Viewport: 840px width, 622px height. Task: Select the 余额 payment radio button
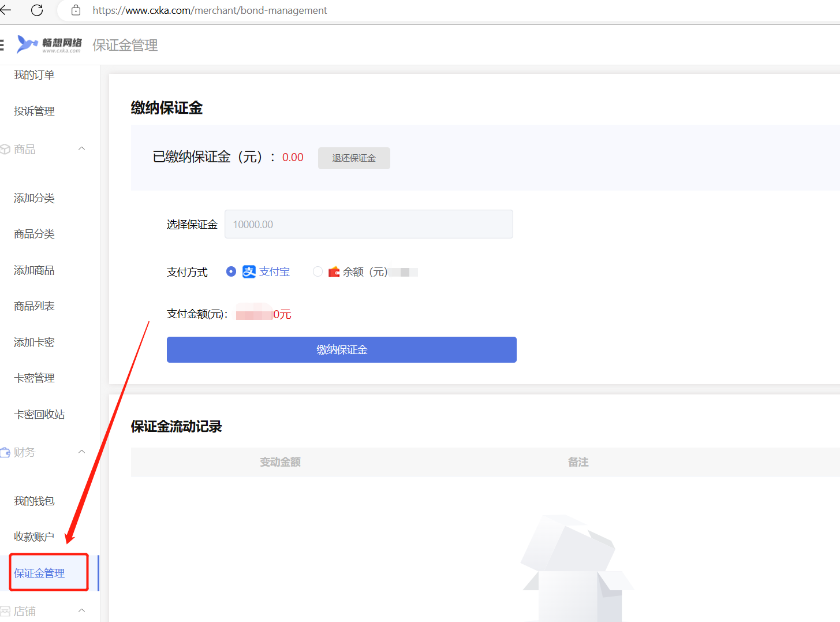click(x=318, y=271)
